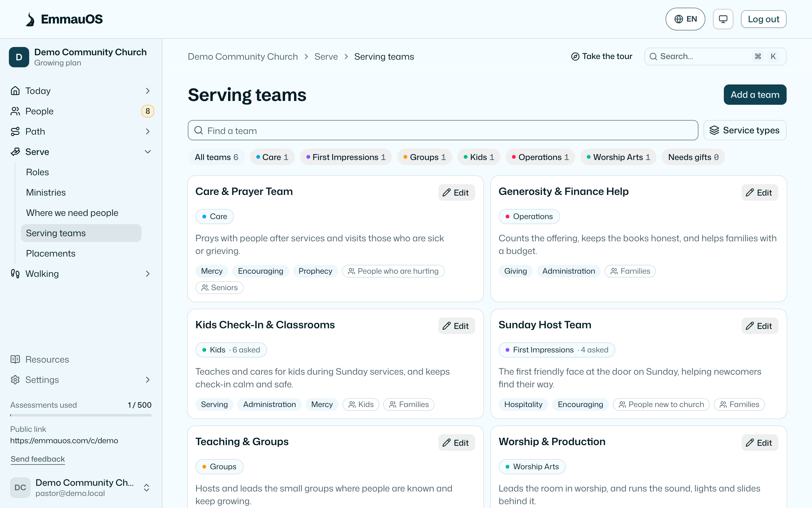This screenshot has height=508, width=812.
Task: Open the EN language selector
Action: point(685,19)
